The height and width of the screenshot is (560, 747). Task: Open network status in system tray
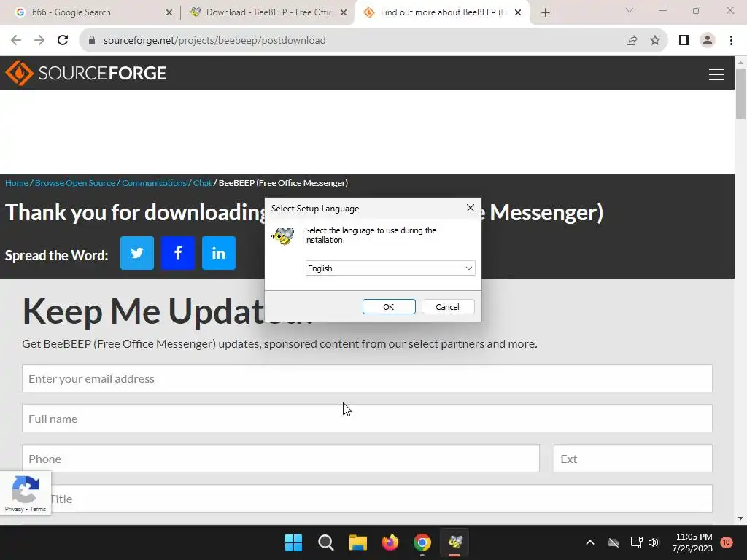click(x=636, y=542)
